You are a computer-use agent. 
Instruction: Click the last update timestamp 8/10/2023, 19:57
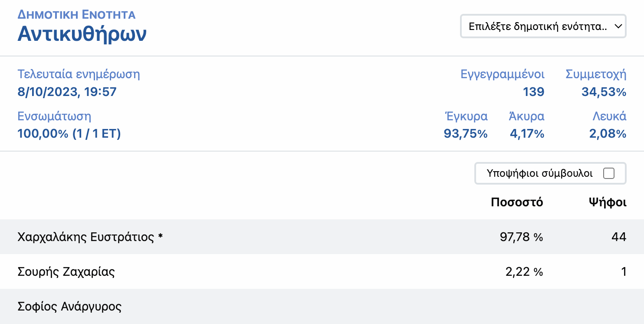67,92
